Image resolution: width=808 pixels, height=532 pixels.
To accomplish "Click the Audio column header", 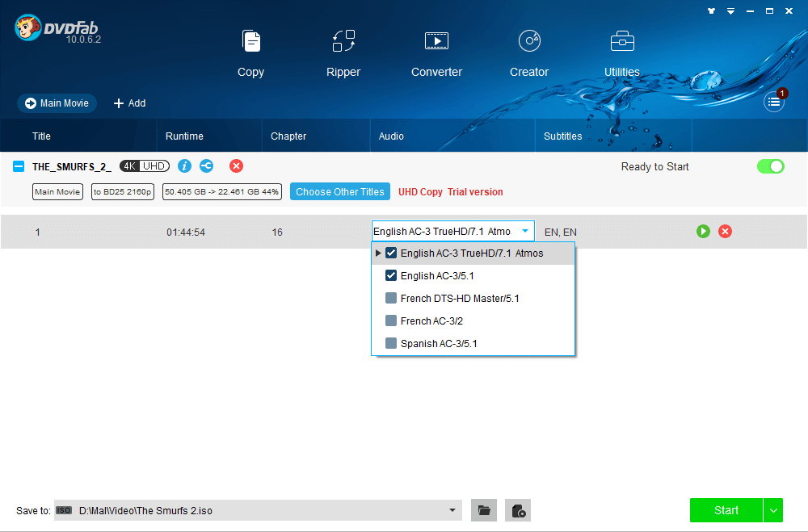I will 391,136.
